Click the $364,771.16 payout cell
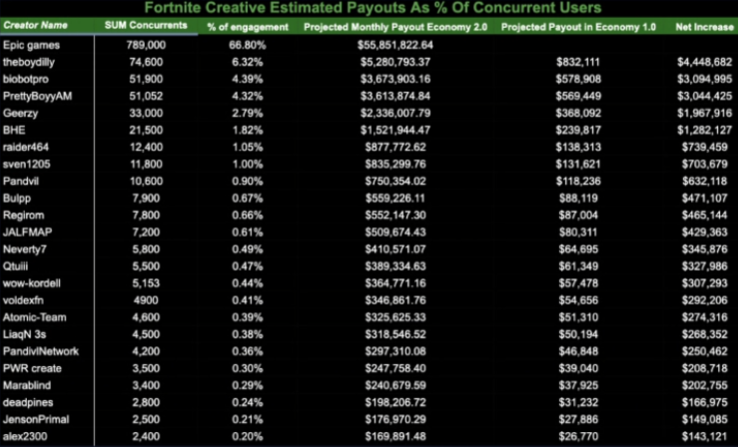The width and height of the screenshot is (738, 447). [x=395, y=283]
